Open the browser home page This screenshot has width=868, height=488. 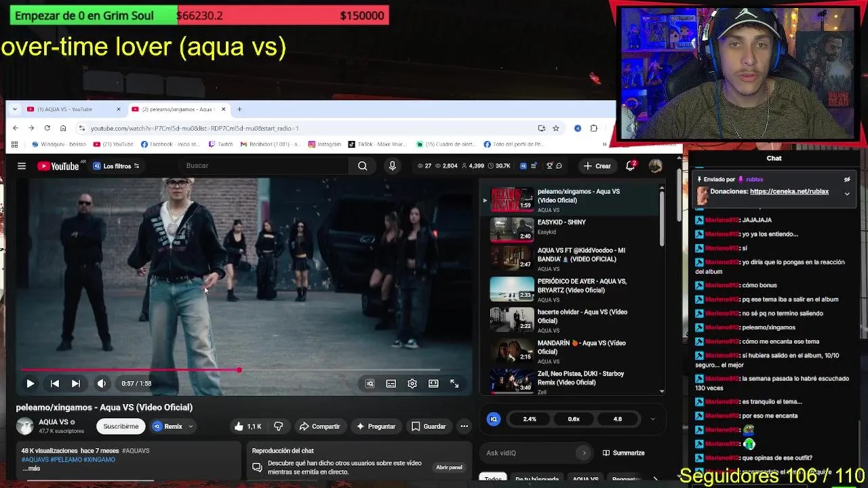click(63, 128)
